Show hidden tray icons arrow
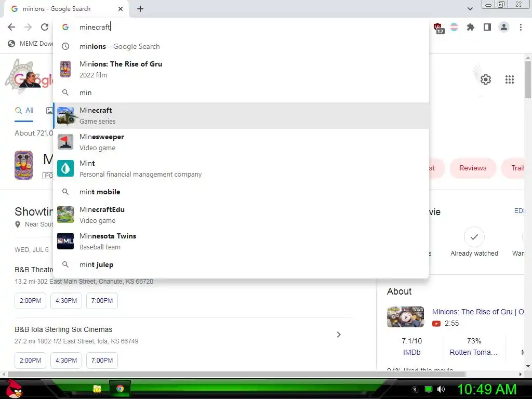The width and height of the screenshot is (532, 399). pos(415,390)
